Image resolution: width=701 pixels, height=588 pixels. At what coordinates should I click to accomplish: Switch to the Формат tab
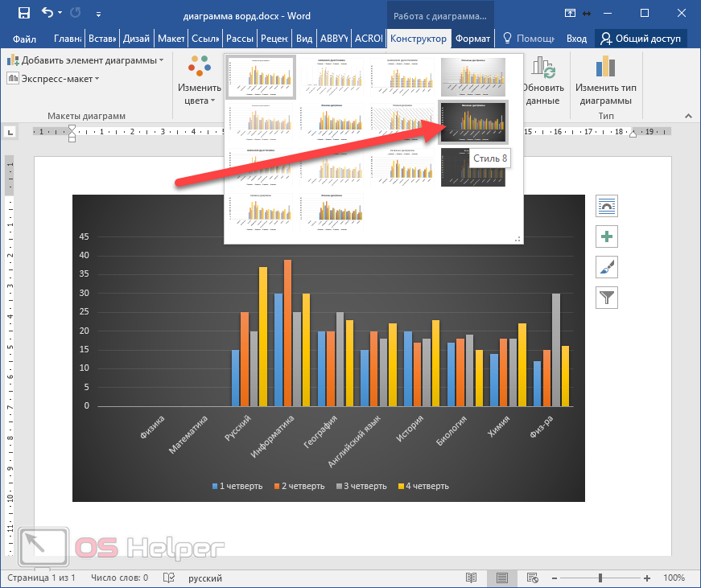(472, 39)
